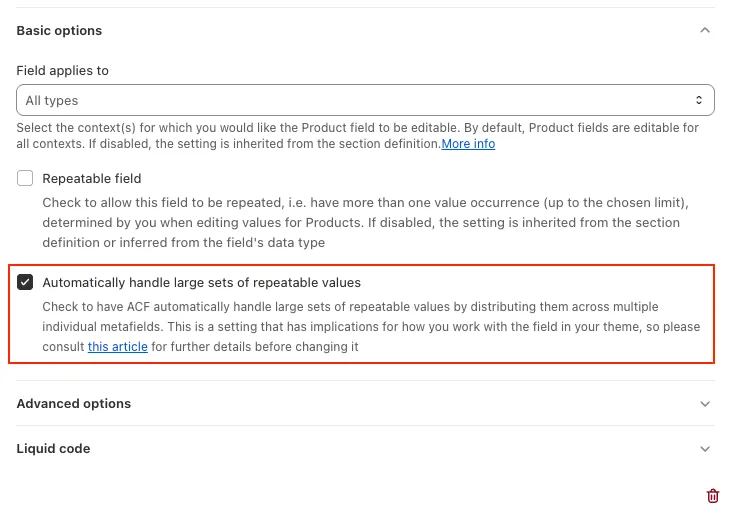Click the Advanced options down chevron
The width and height of the screenshot is (732, 516).
click(705, 404)
